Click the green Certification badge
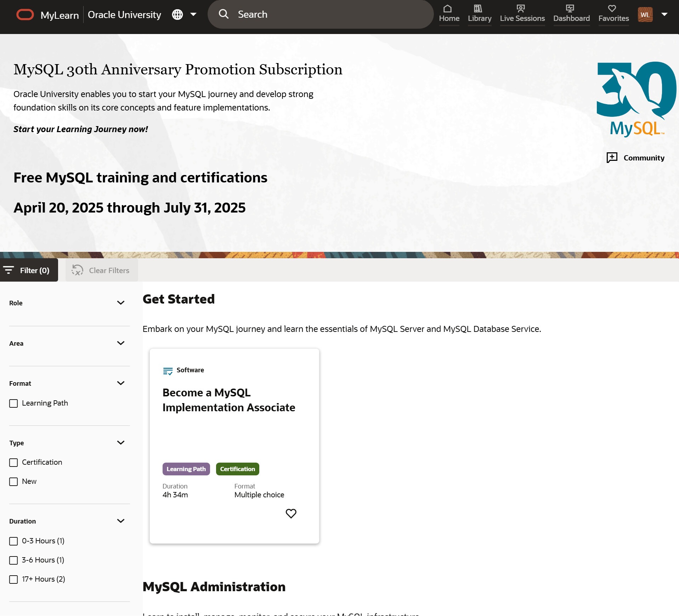The width and height of the screenshot is (679, 616). coord(237,469)
